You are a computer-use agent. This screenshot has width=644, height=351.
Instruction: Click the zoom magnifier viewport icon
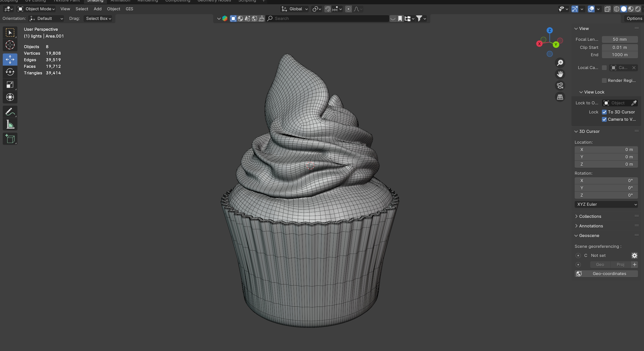(560, 63)
